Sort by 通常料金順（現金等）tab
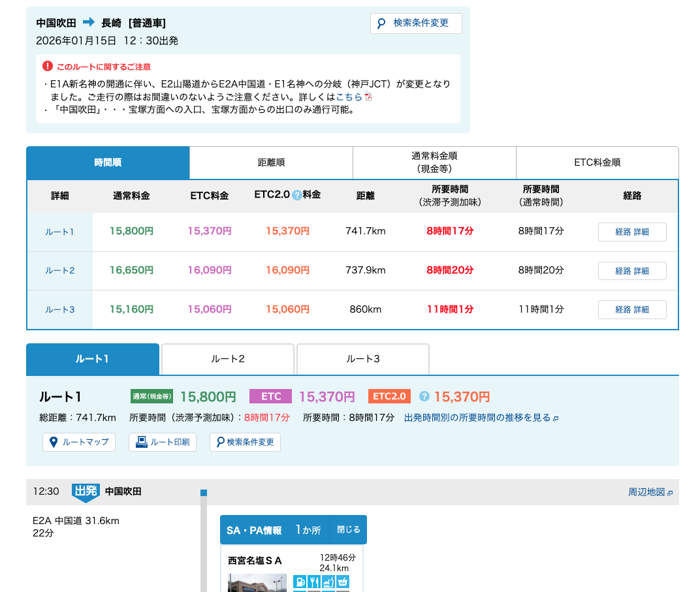 click(434, 163)
